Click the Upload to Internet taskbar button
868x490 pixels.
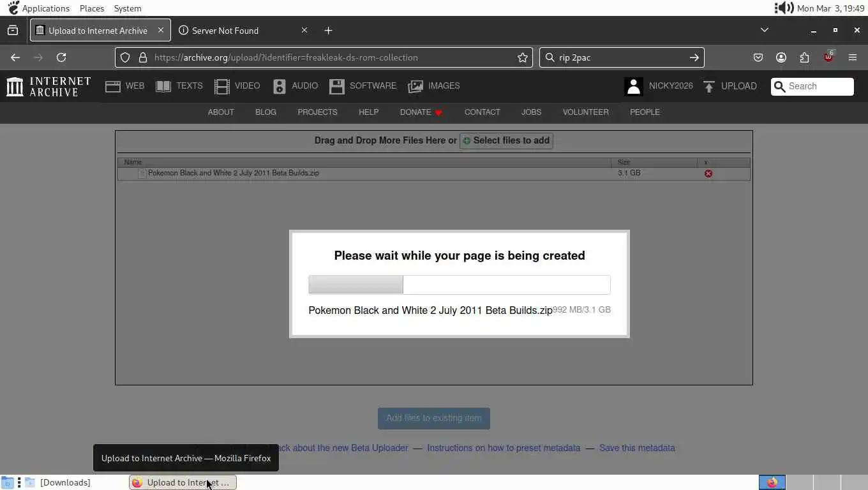tap(183, 482)
